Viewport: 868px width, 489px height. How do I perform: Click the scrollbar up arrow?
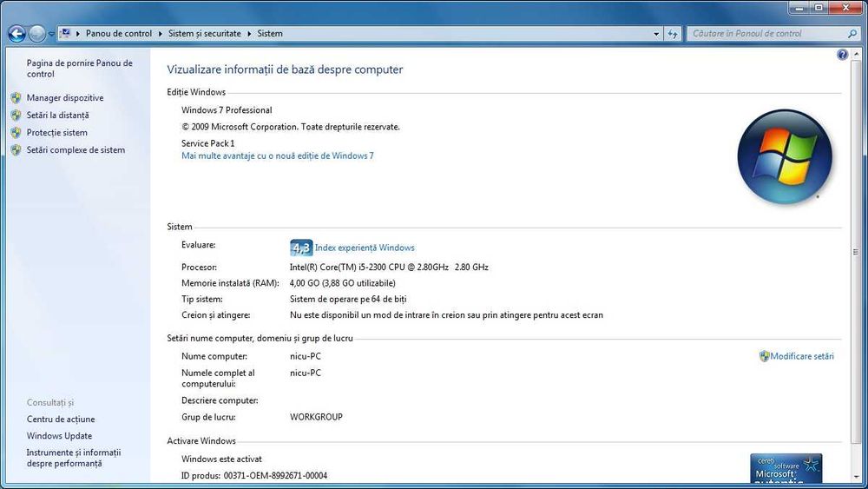(x=857, y=54)
